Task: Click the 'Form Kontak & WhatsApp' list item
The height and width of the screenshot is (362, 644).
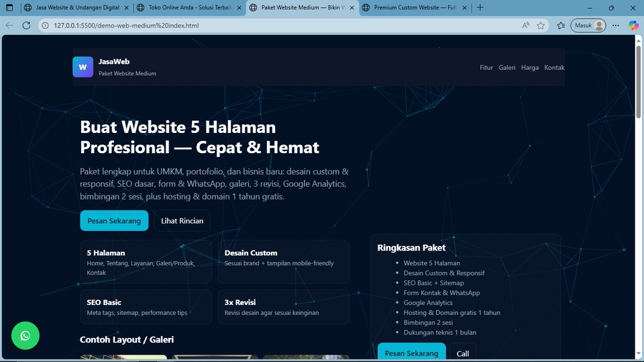Action: tap(441, 292)
